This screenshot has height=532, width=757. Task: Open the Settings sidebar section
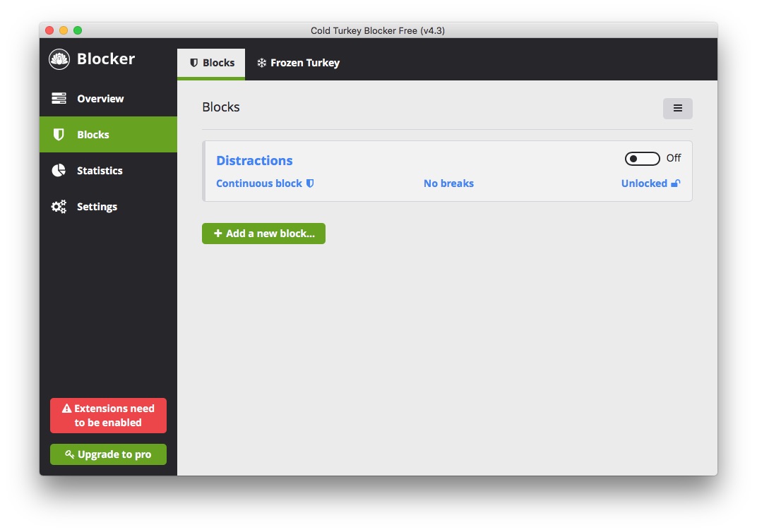[x=108, y=207]
